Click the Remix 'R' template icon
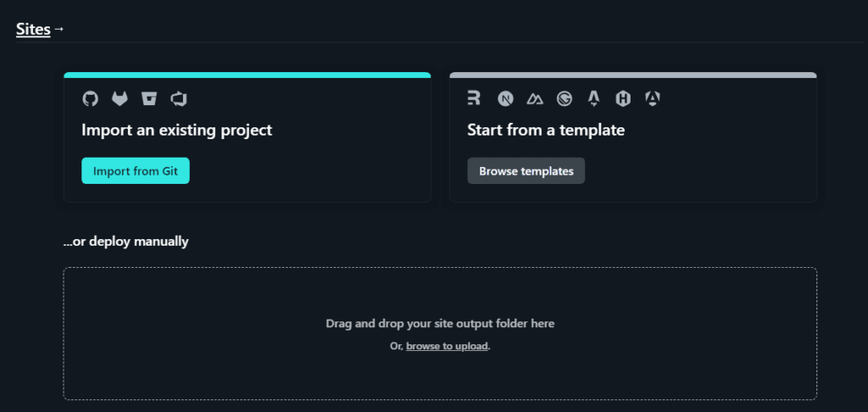 tap(474, 98)
